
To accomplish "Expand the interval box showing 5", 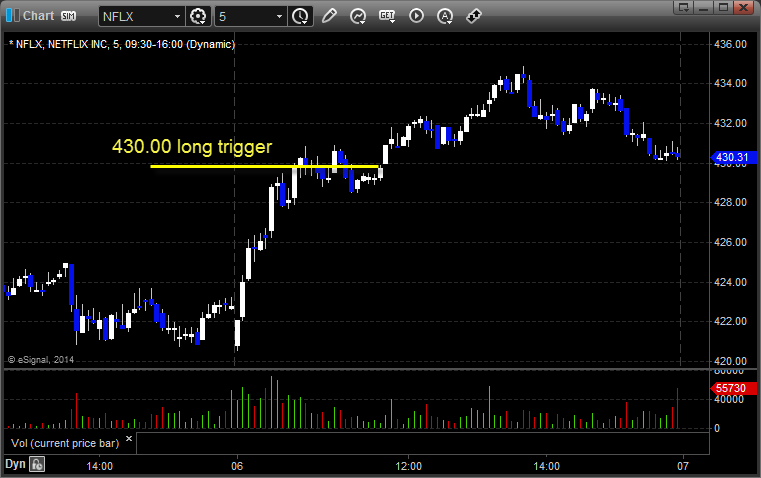I will (x=279, y=16).
